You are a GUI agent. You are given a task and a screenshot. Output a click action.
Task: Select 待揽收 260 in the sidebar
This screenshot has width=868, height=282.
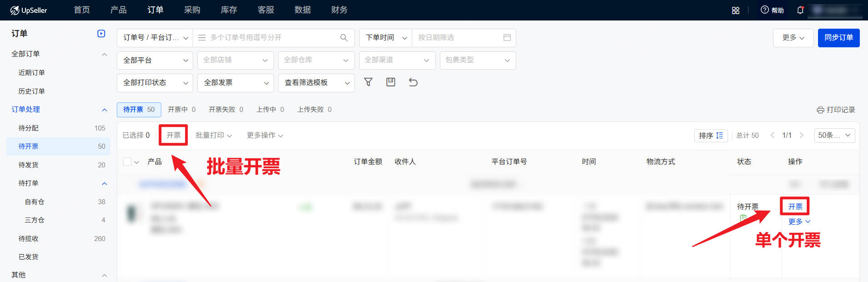[x=58, y=239]
